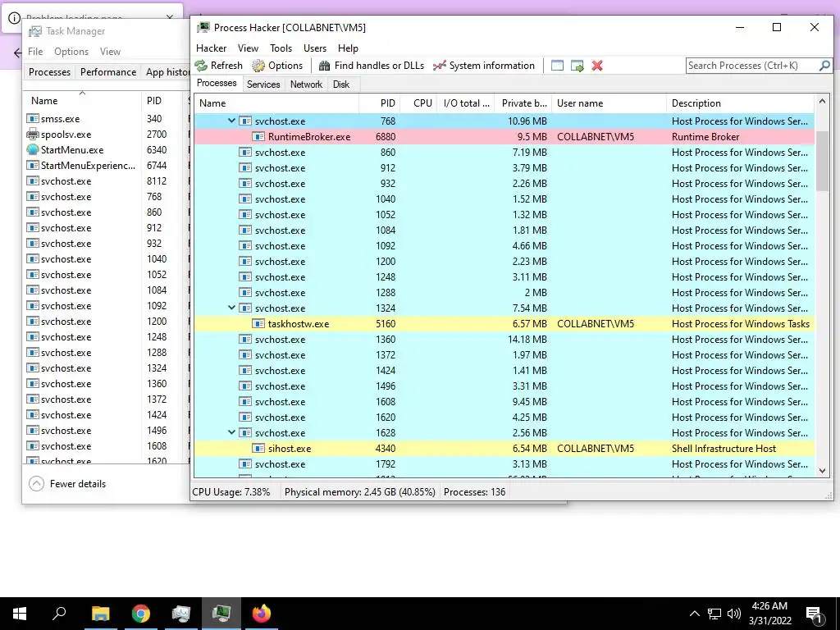Sort Process Hacker list by PID column
Screen dimensions: 840x630
[380, 103]
